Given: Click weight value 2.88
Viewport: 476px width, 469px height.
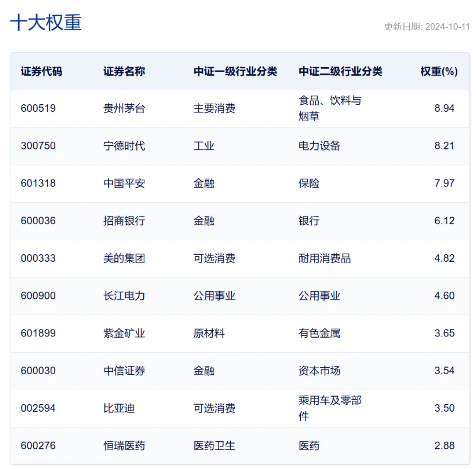Looking at the screenshot, I should pos(444,446).
